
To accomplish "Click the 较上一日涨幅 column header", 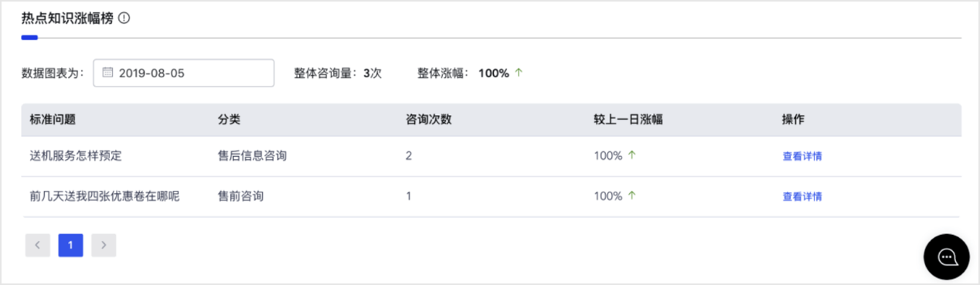I will pyautogui.click(x=628, y=120).
